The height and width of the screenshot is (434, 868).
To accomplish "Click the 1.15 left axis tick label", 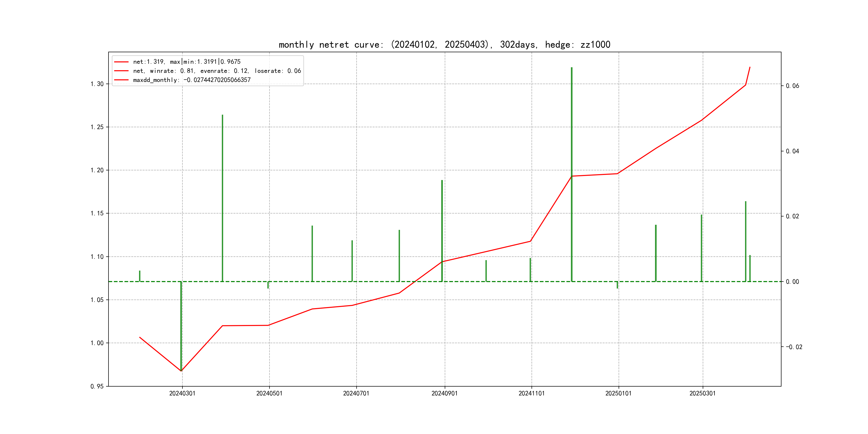I will tap(97, 213).
